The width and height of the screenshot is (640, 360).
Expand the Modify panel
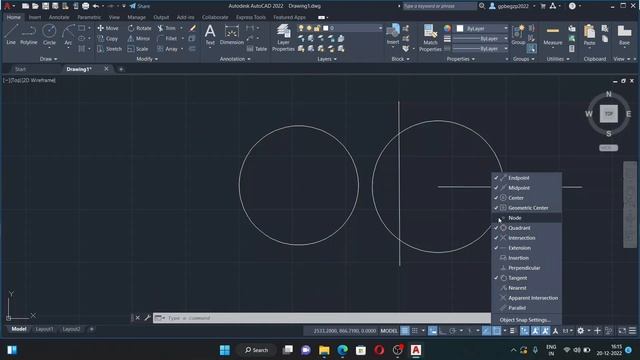click(147, 59)
